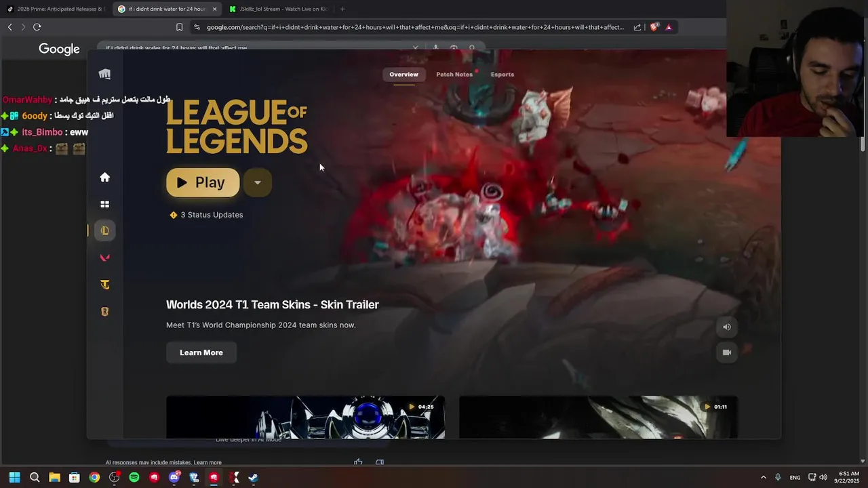Select League of Legends sidebar icon
868x488 pixels.
104,230
